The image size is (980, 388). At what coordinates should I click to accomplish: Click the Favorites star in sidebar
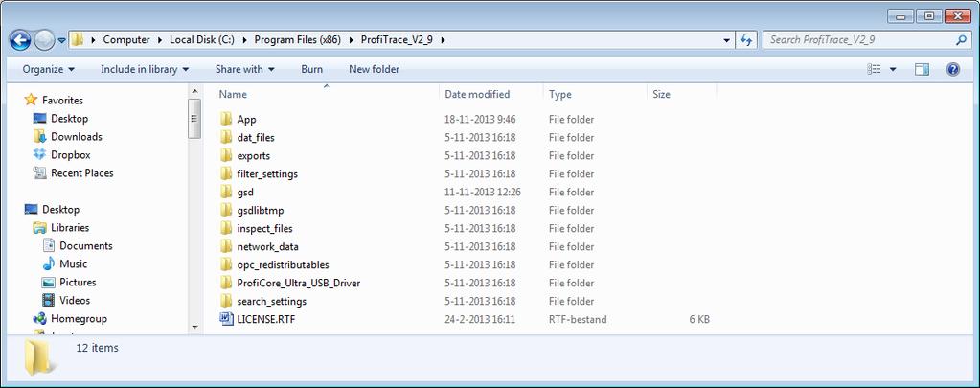(x=31, y=100)
